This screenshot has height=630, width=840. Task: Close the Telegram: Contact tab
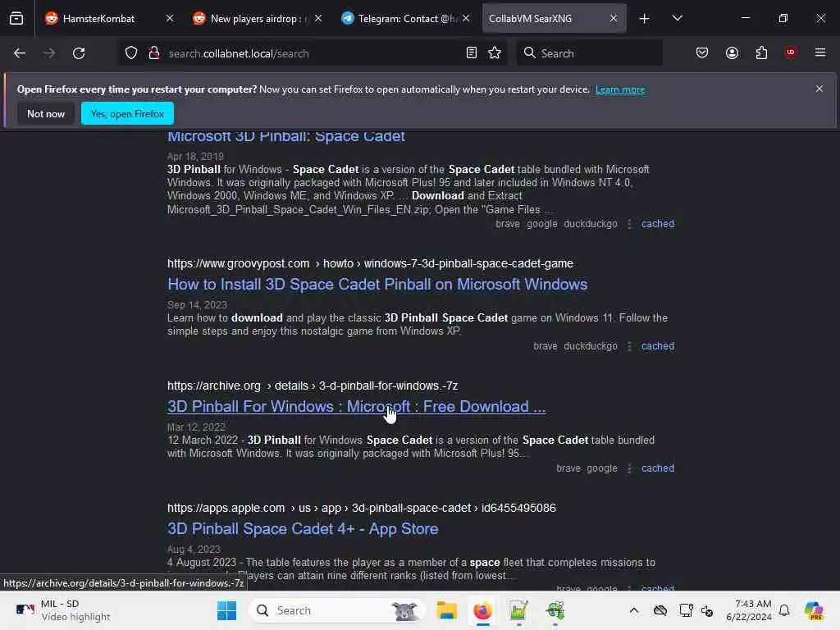coord(466,19)
